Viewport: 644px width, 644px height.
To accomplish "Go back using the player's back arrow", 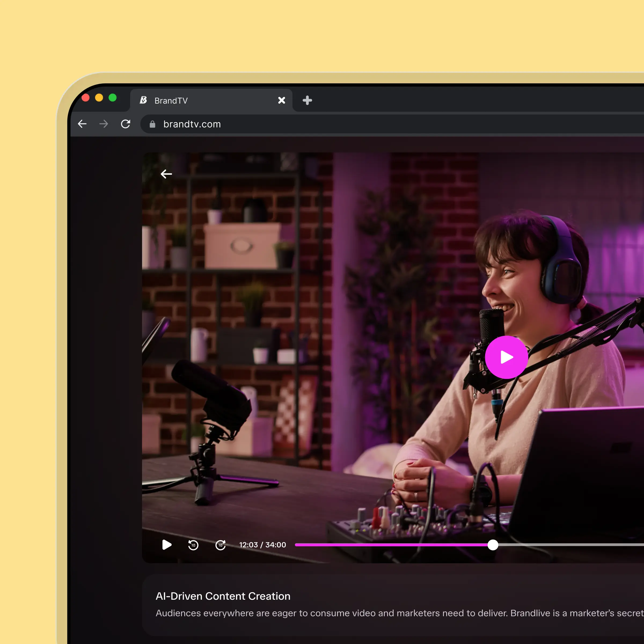I will point(166,174).
